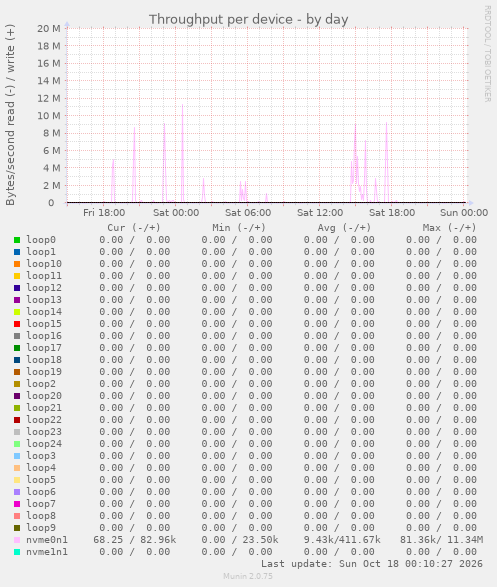This screenshot has width=497, height=587.
Task: Click the loop0 green color swatch
Action: pyautogui.click(x=17, y=240)
